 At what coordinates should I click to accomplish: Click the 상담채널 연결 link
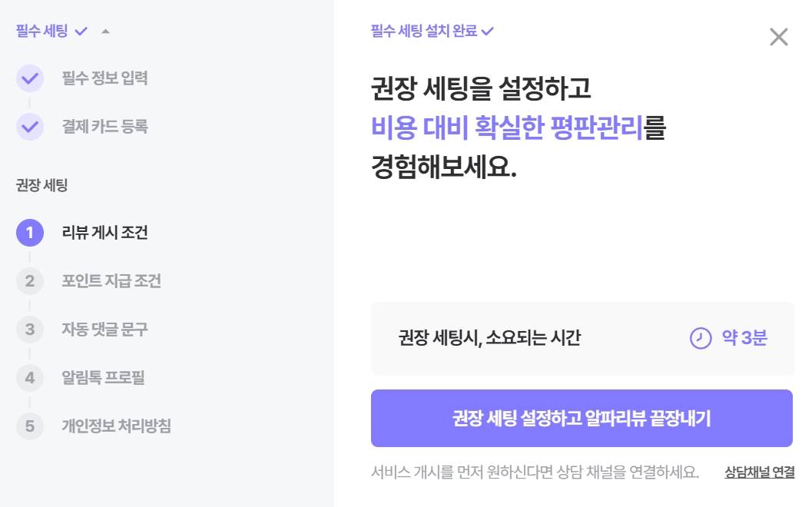click(x=759, y=472)
